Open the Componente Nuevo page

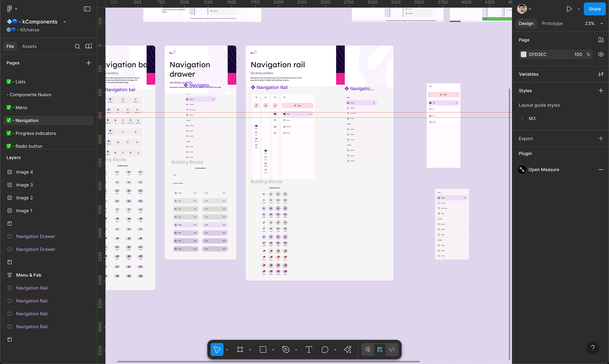(x=48, y=95)
